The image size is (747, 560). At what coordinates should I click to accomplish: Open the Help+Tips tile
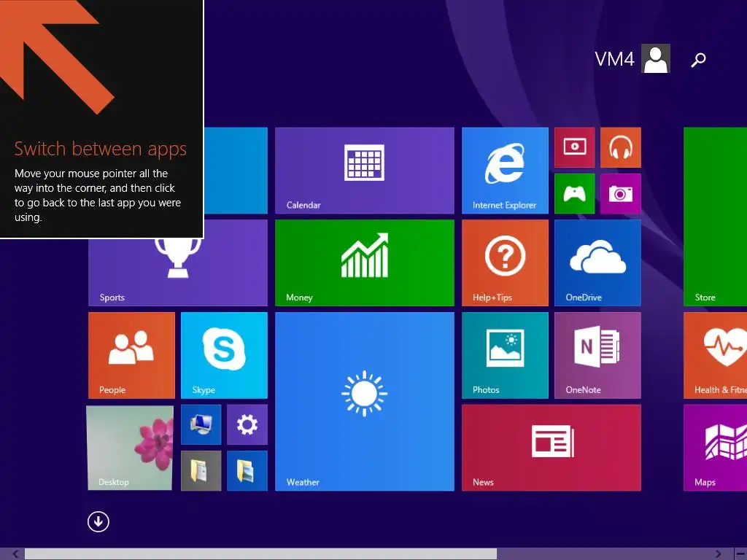coord(505,262)
